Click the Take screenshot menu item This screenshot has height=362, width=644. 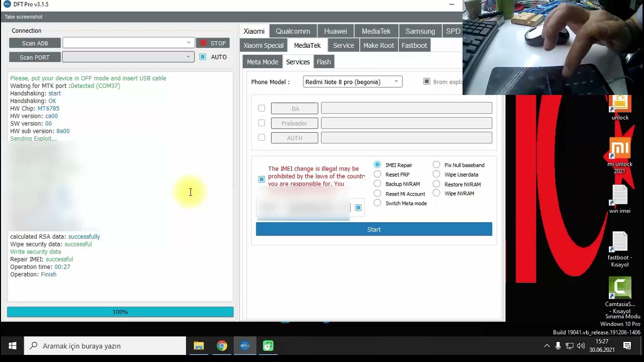[x=24, y=17]
